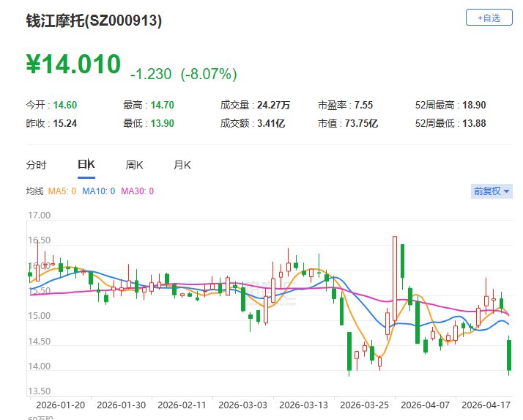The height and width of the screenshot is (420, 523).
Task: Open the 月K monthly chart tab
Action: (182, 165)
